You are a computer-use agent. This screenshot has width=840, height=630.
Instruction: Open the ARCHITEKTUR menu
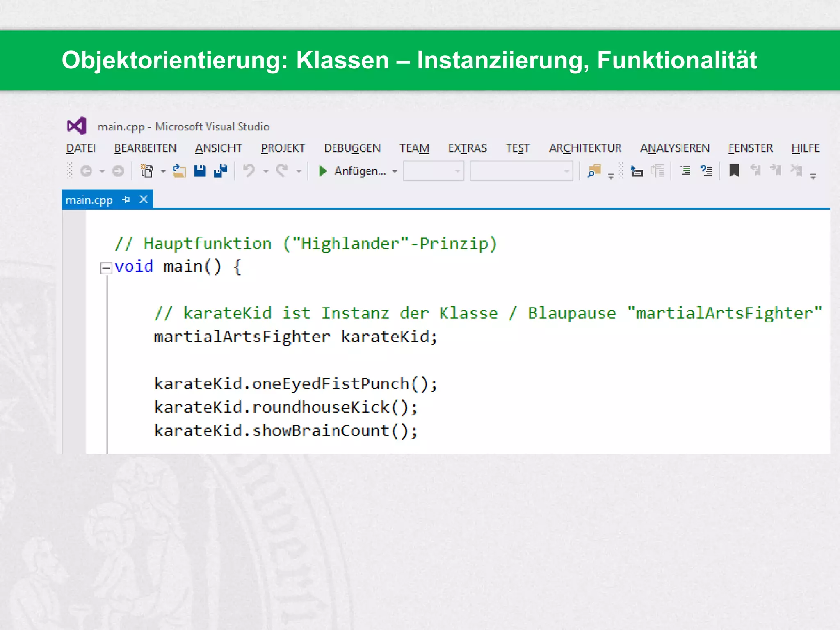[585, 148]
